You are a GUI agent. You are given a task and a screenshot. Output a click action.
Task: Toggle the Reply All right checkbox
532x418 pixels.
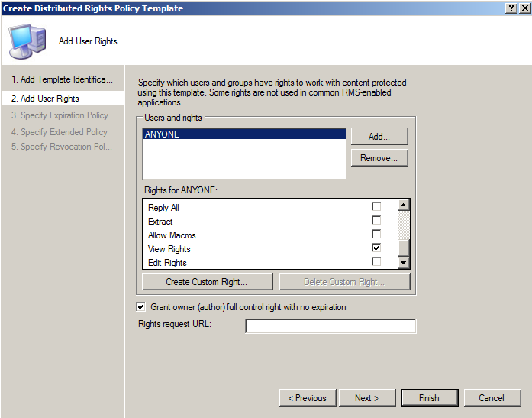376,207
